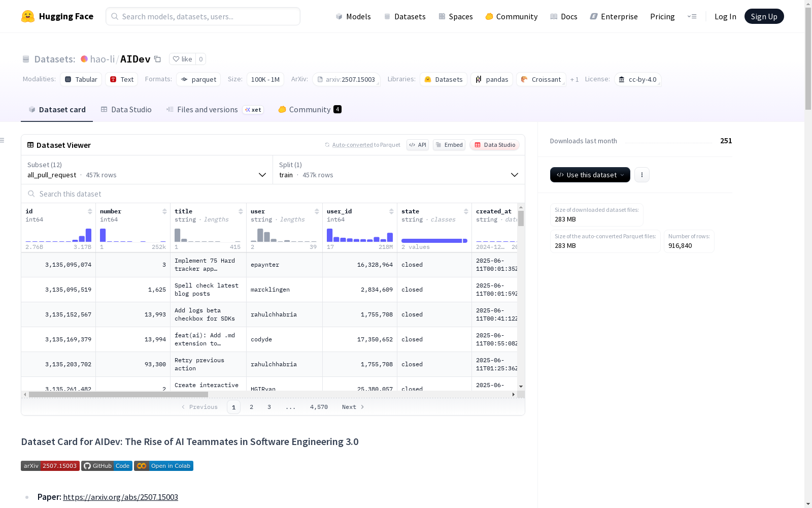
Task: Open the Pricing page
Action: 662,16
